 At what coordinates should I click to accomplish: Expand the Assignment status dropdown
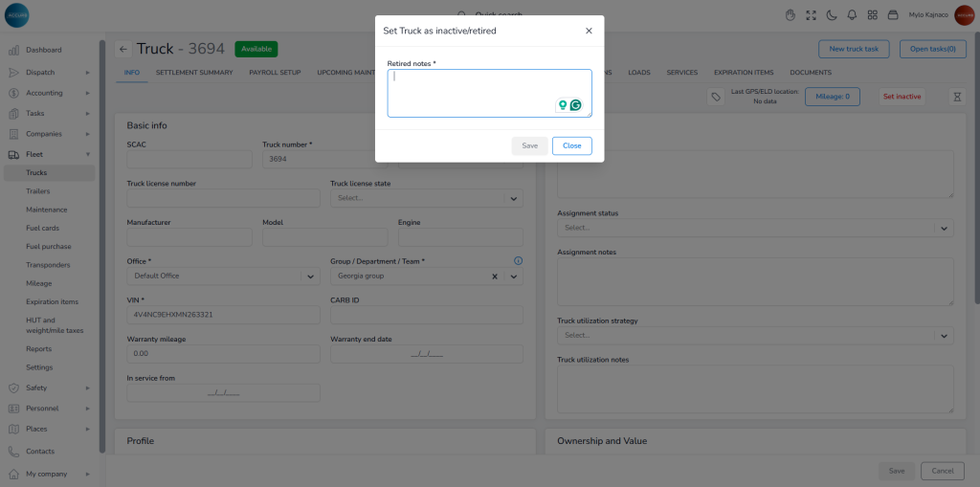pos(944,228)
